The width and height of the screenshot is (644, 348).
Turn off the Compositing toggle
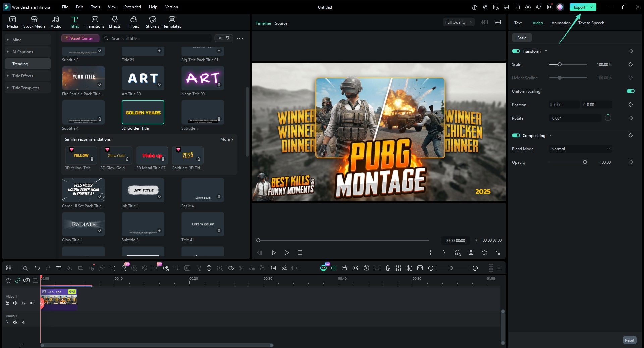pyautogui.click(x=516, y=135)
